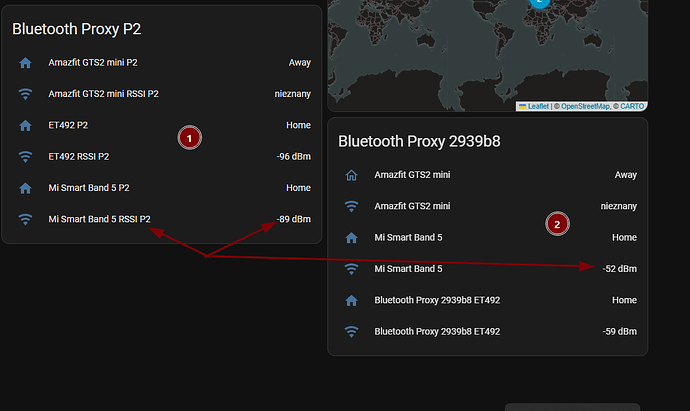Click the -59 dBm reading for 2939b8 ET492
The height and width of the screenshot is (411, 690).
click(619, 331)
